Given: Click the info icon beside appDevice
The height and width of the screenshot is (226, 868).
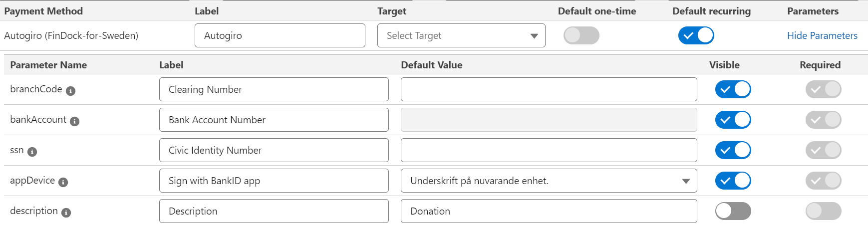Looking at the screenshot, I should (63, 182).
